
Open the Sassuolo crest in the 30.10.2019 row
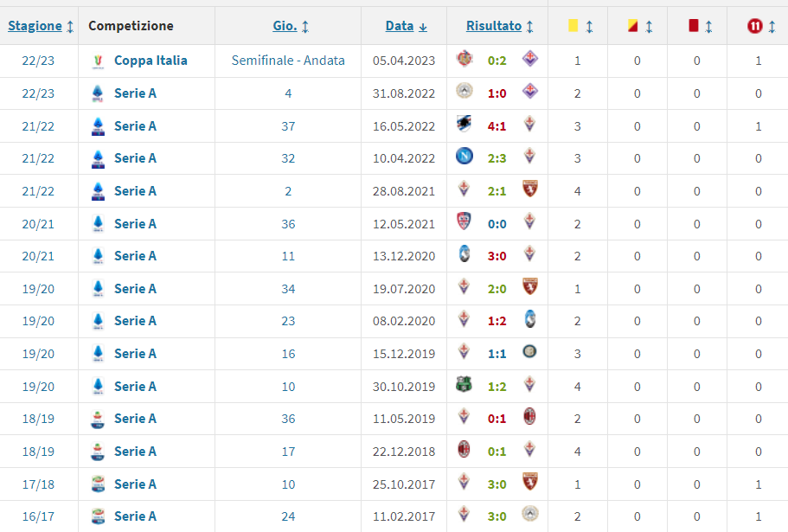pyautogui.click(x=464, y=385)
